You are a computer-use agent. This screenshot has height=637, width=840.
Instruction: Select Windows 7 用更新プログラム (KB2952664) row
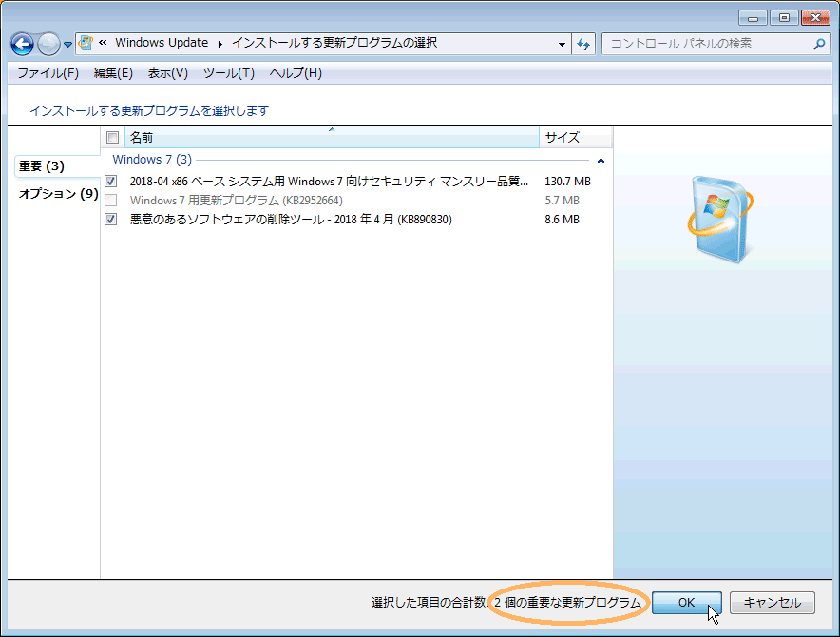355,201
